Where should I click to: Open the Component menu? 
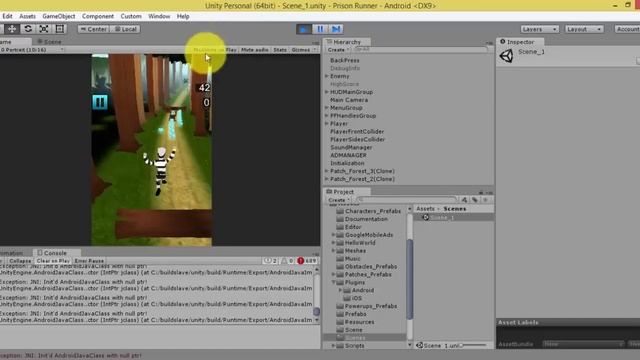coord(98,16)
